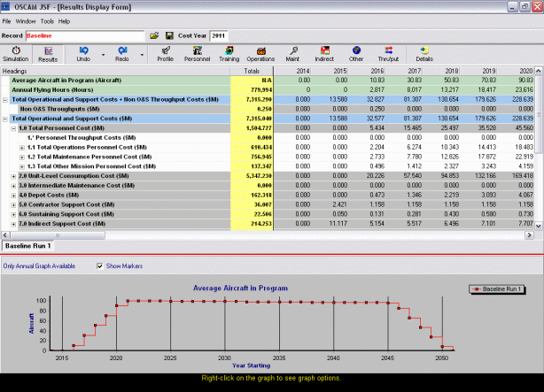Expand 6.0 Sustaining Support Cost
This screenshot has height=392, width=544.
[13, 214]
